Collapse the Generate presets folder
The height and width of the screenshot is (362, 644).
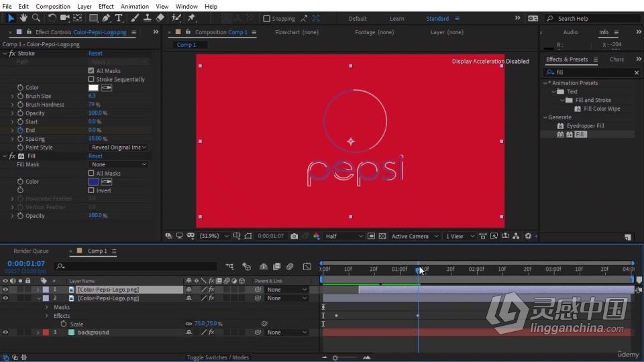[x=545, y=117]
